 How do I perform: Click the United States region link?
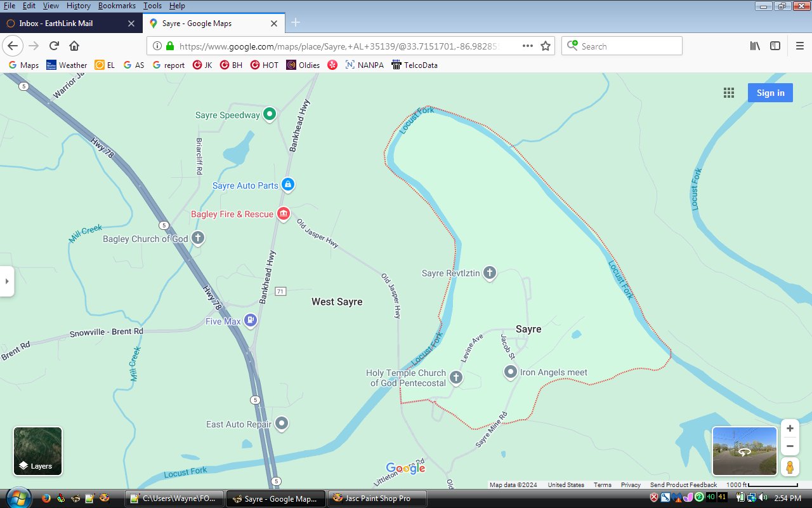pyautogui.click(x=566, y=485)
